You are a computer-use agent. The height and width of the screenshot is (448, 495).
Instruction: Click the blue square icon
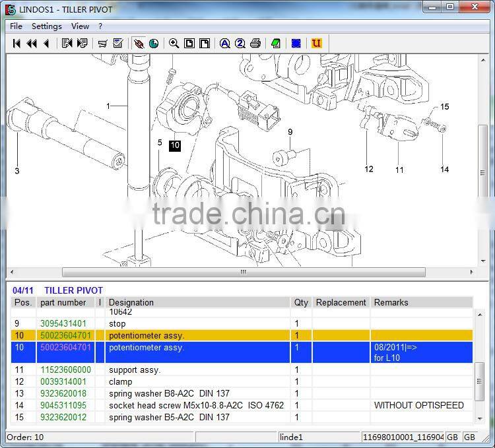[296, 44]
